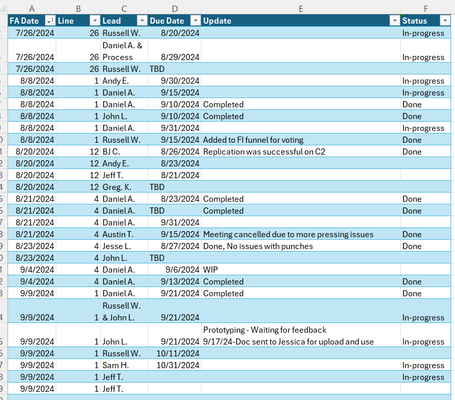The width and height of the screenshot is (455, 400).
Task: Select FA Date cell '8/20/2024' for BJ C.
Action: 32,152
